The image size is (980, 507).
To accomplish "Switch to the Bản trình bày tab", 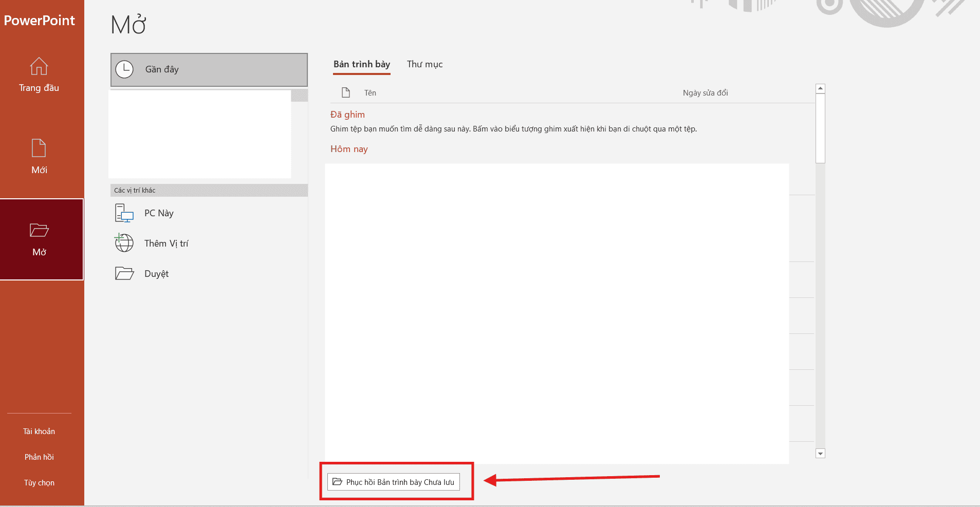I will [x=362, y=64].
